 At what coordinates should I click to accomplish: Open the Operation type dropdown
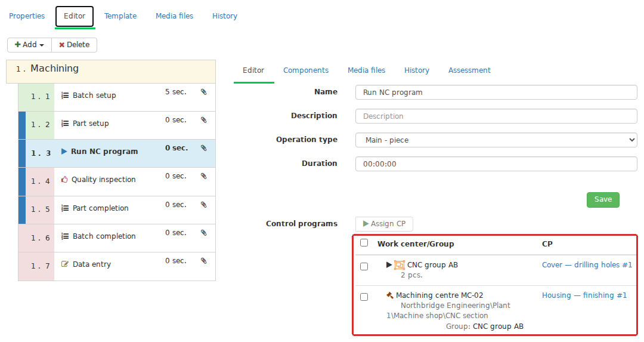tap(496, 140)
